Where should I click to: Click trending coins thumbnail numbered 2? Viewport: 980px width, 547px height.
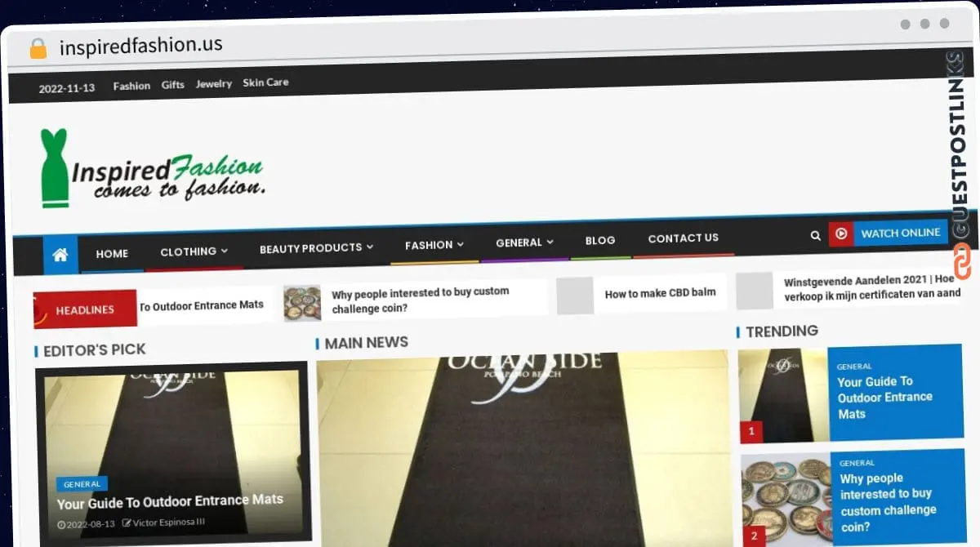[786, 499]
